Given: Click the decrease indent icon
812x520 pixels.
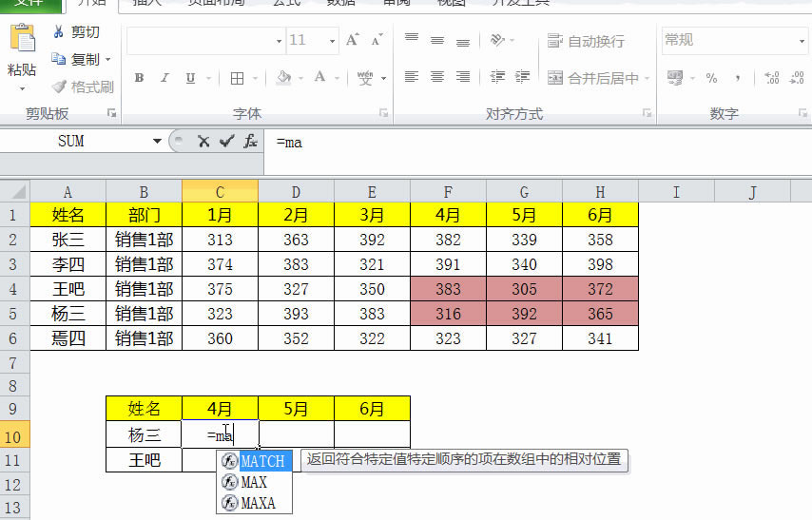Looking at the screenshot, I should coord(497,77).
